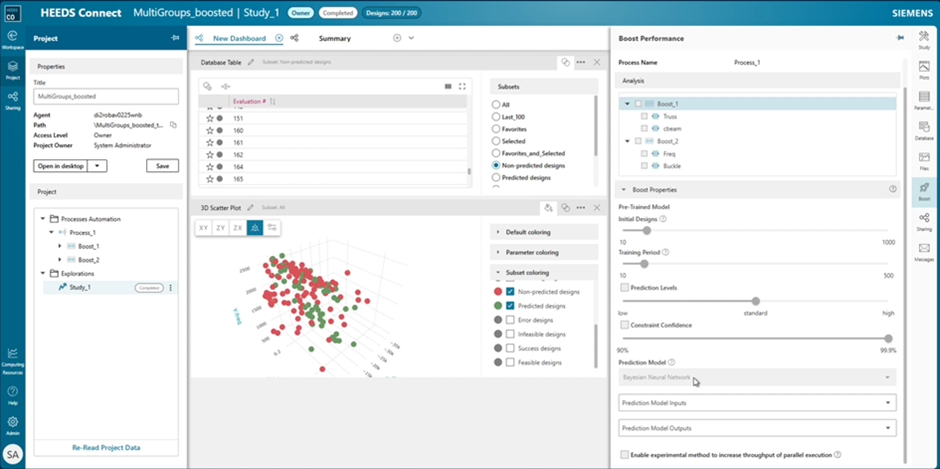Screen dimensions: 940x469
Task: Edit the 3D Scatter Plot title pencil
Action: [x=251, y=208]
